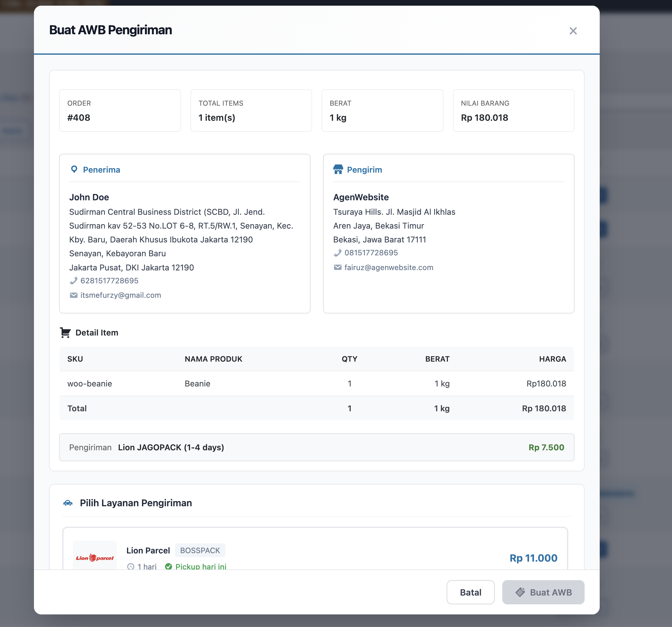Click the recipient phone icon

click(x=73, y=281)
